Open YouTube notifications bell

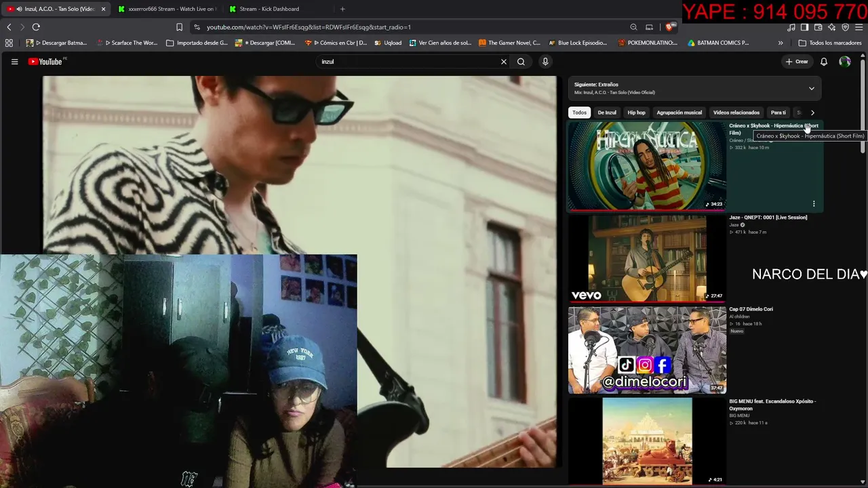tap(824, 62)
